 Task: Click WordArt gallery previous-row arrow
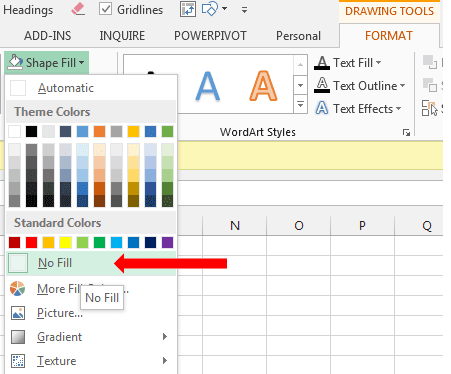click(x=300, y=65)
